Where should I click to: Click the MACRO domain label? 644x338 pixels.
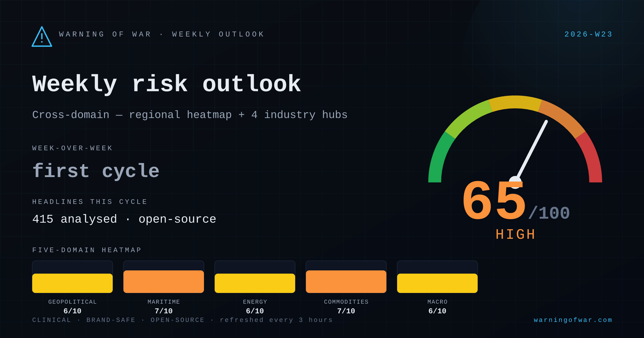tap(437, 302)
